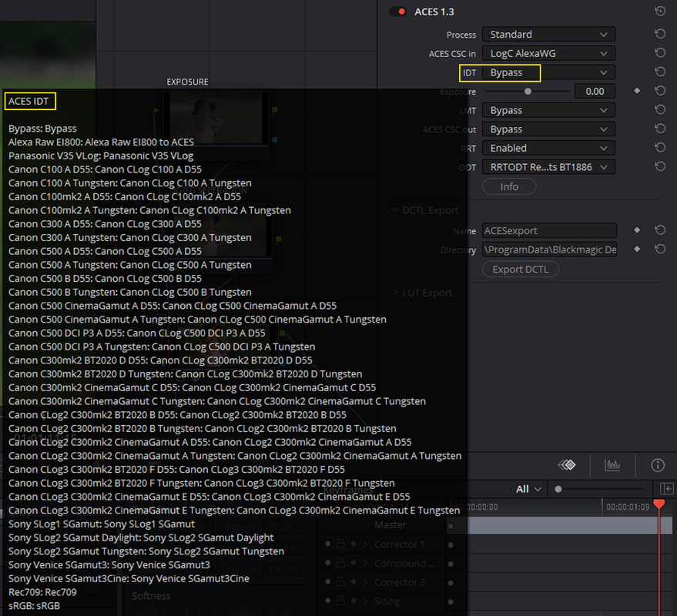Open the LMT dropdown

click(x=548, y=110)
